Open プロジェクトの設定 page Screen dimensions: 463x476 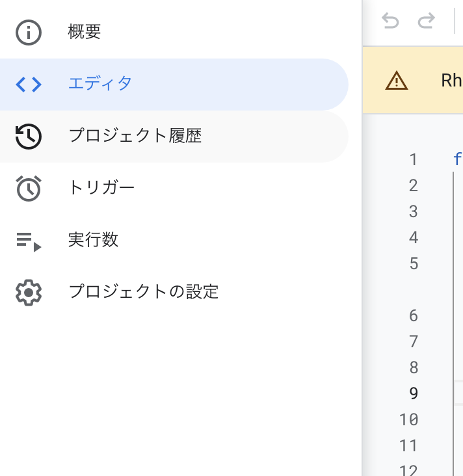coord(144,292)
